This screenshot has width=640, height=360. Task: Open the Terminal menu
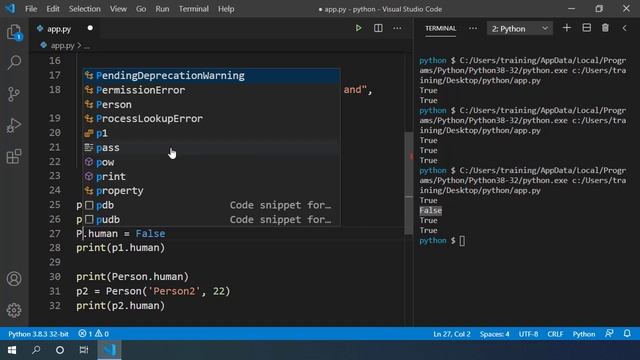pyautogui.click(x=193, y=9)
